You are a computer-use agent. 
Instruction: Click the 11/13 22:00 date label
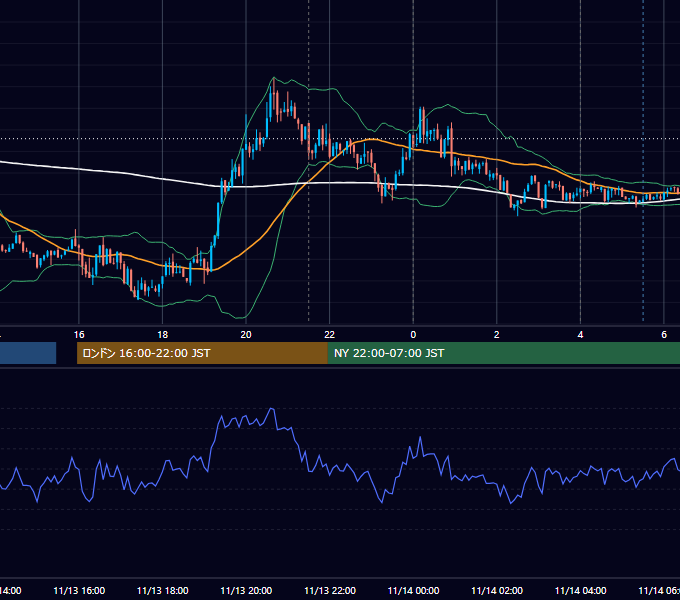330,591
